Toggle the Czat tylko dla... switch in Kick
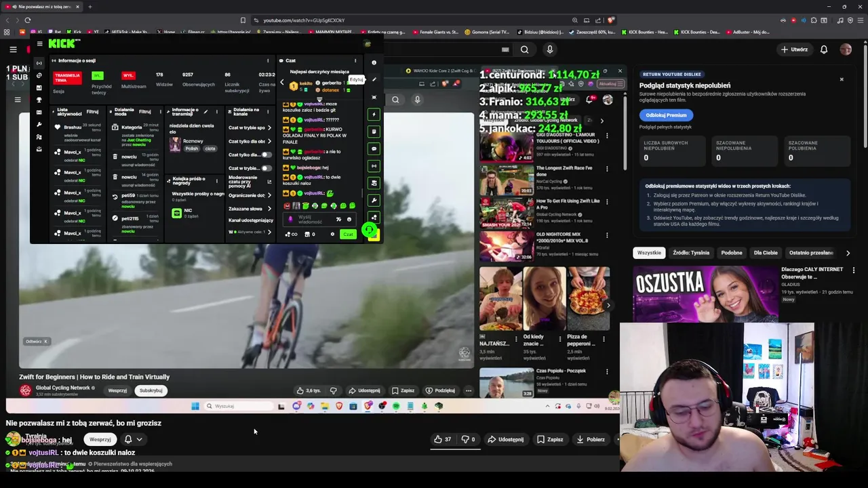This screenshot has width=868, height=488. [x=267, y=155]
